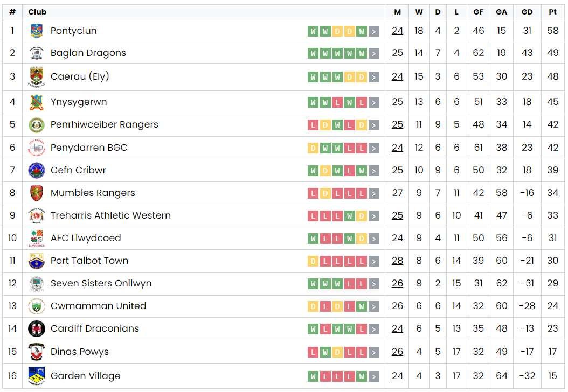The image size is (568, 392).
Task: Sort table by Pt column header
Action: [552, 12]
